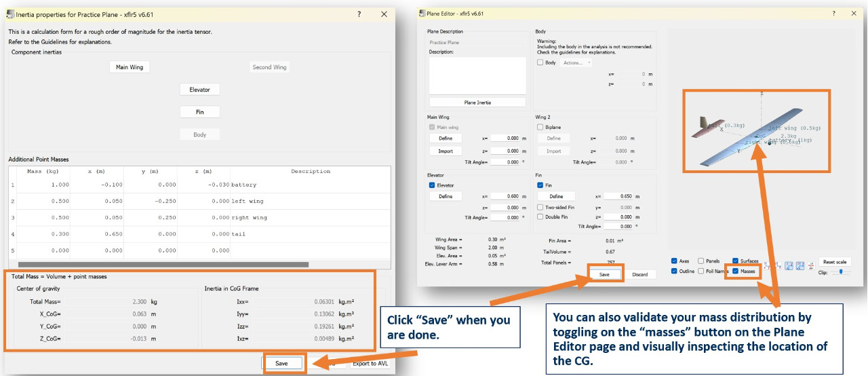This screenshot has height=376, width=868.
Task: Click the fourth view-axis icon beside Reset scale
Action: click(800, 265)
